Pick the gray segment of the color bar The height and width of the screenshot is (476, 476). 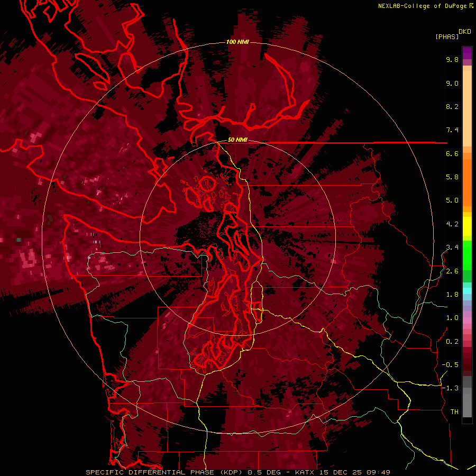(x=467, y=398)
